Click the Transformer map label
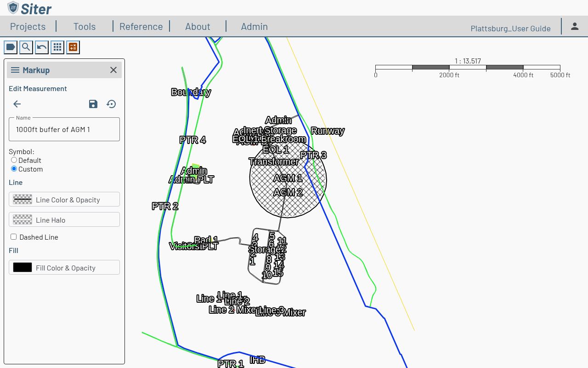 point(274,161)
